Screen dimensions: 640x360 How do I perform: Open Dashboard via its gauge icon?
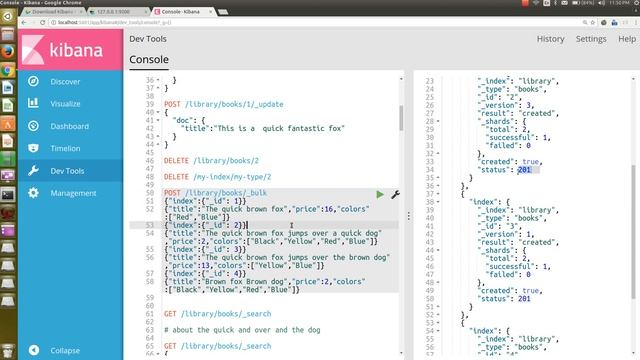pyautogui.click(x=33, y=126)
